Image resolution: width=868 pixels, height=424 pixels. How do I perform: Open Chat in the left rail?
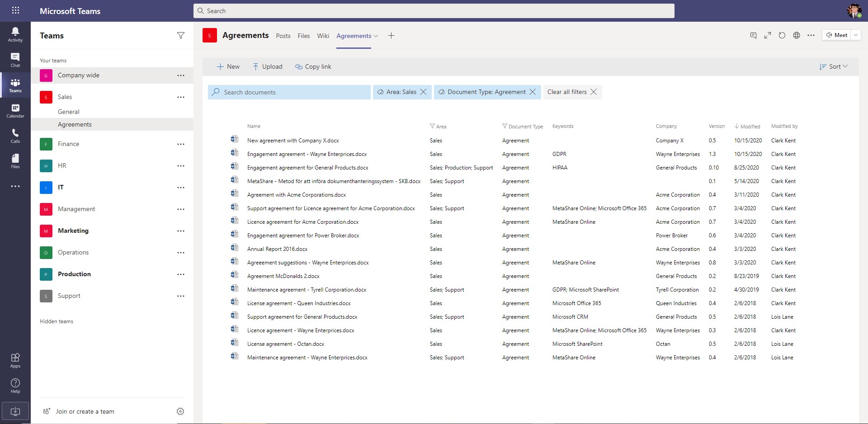click(x=15, y=60)
